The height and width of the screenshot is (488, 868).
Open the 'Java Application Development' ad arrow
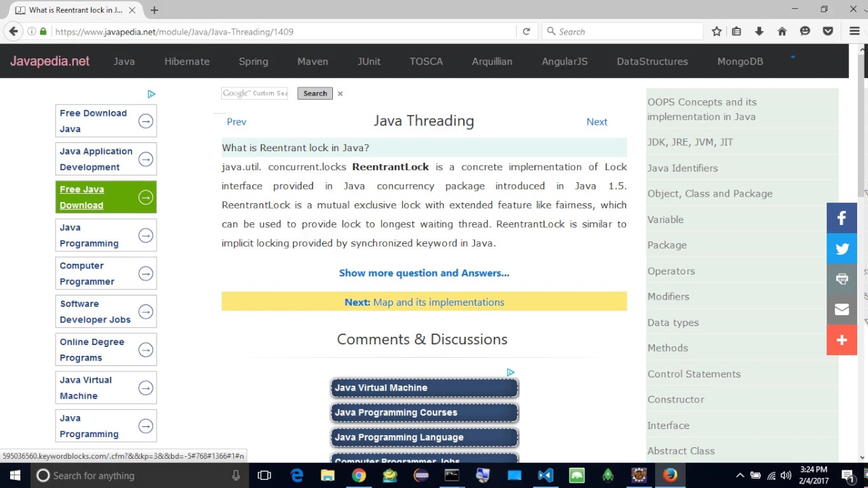(x=146, y=159)
